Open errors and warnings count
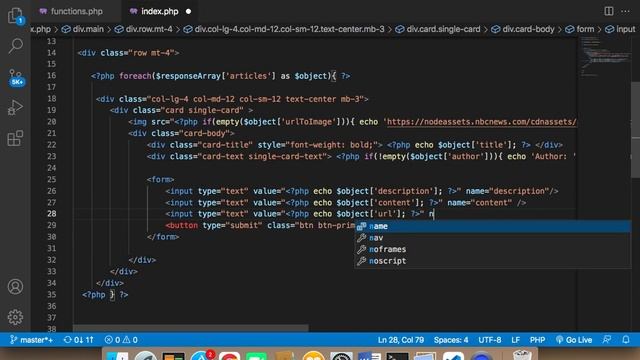Image resolution: width=640 pixels, height=360 pixels. [121, 340]
